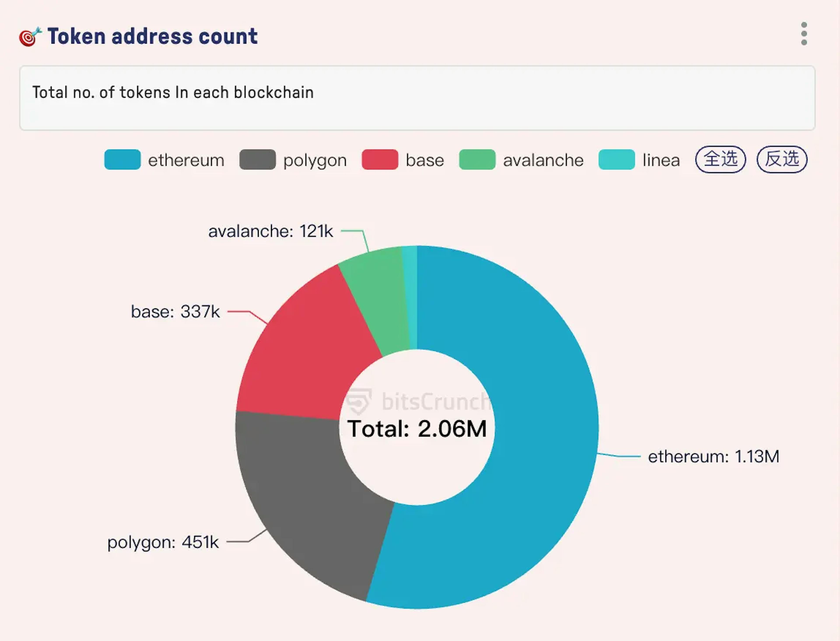Click the 'polygon: 451k' chart label
The width and height of the screenshot is (840, 641).
tap(163, 542)
